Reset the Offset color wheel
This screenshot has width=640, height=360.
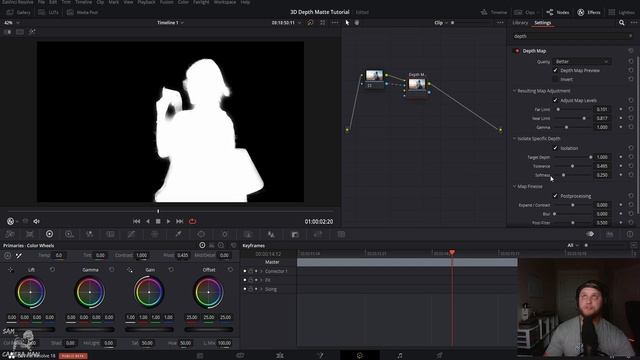(230, 270)
